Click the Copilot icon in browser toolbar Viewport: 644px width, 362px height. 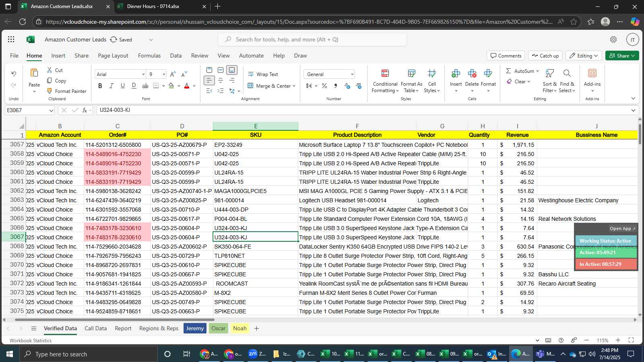coord(635,22)
